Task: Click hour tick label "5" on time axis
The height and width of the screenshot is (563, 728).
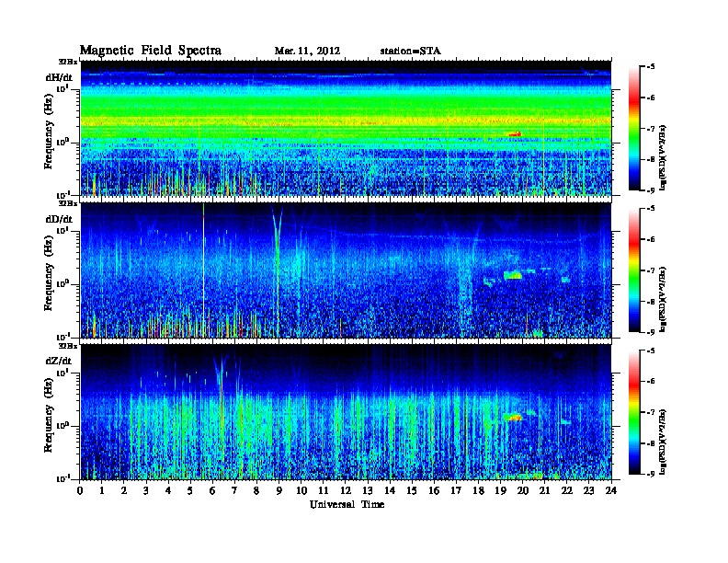Action: click(190, 491)
